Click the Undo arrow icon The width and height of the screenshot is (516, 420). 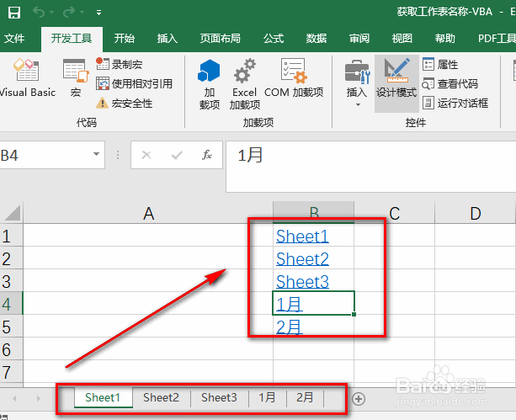pos(39,13)
